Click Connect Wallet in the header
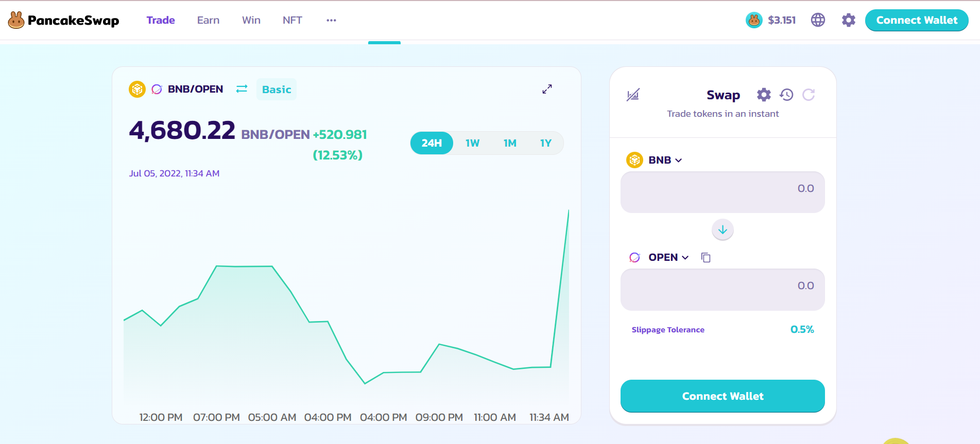The width and height of the screenshot is (980, 444). (x=917, y=20)
